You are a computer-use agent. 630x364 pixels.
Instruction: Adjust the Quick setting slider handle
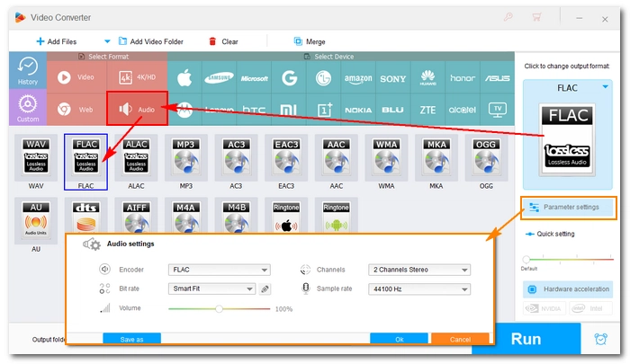[526, 259]
